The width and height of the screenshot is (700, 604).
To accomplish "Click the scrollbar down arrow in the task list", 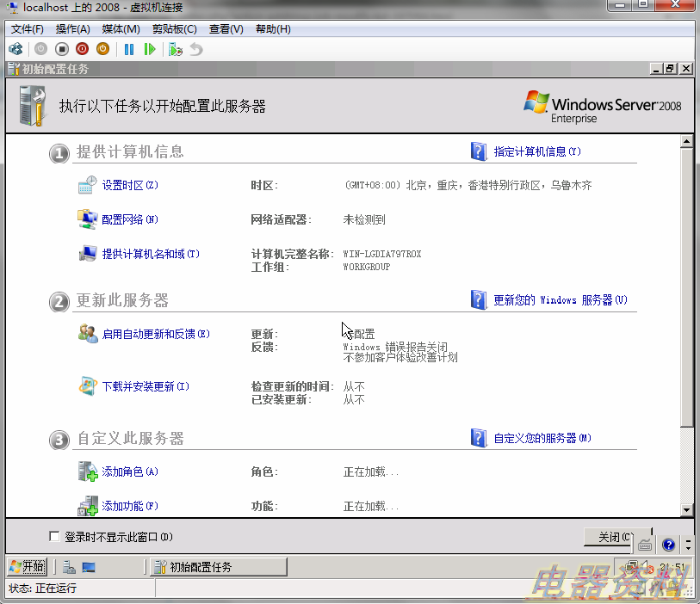I will click(686, 510).
